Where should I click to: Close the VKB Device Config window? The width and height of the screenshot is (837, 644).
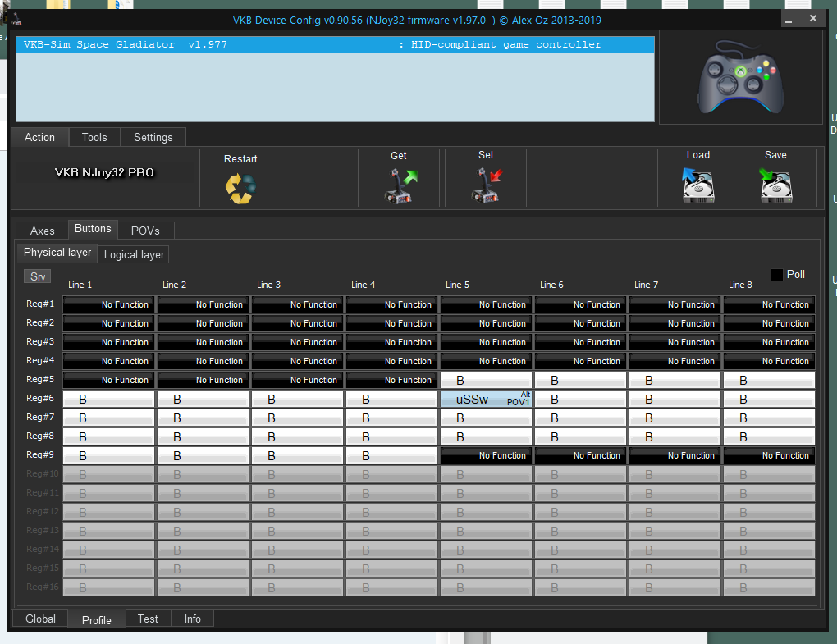[x=813, y=18]
